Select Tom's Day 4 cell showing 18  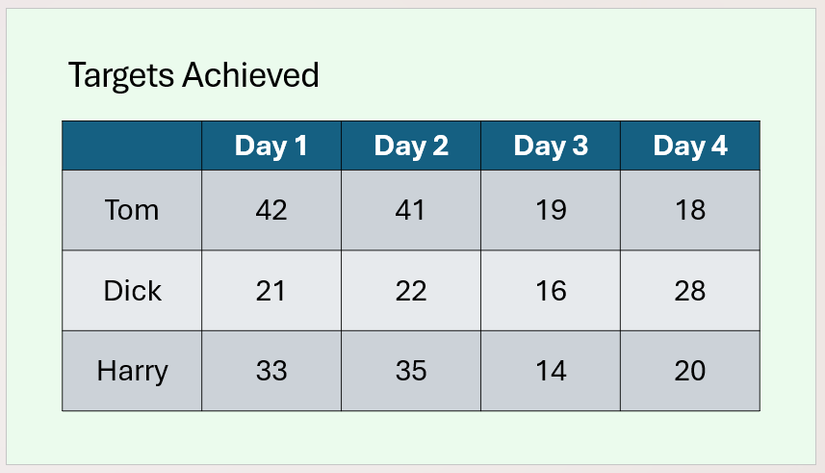(690, 210)
